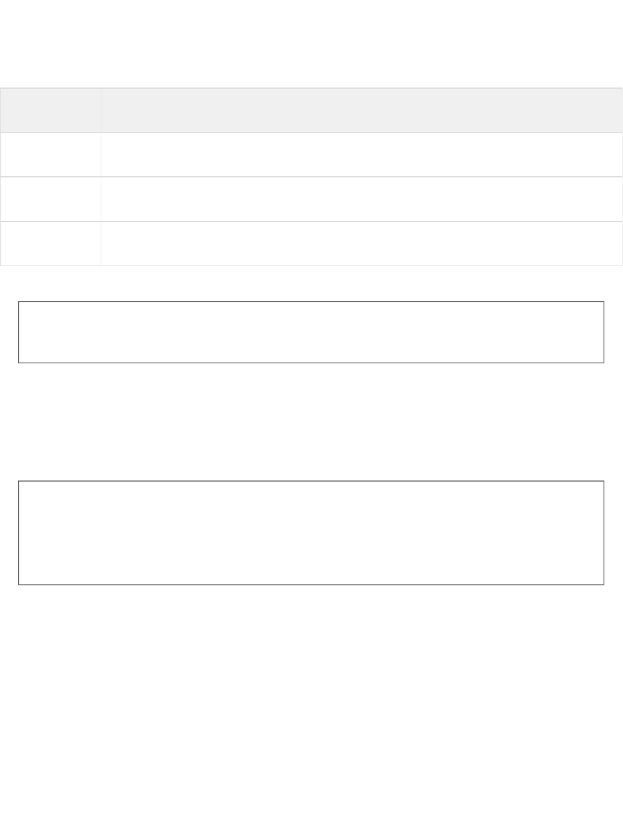Click the right border of the shorter bordered box
This screenshot has width=623, height=840.
604,332
